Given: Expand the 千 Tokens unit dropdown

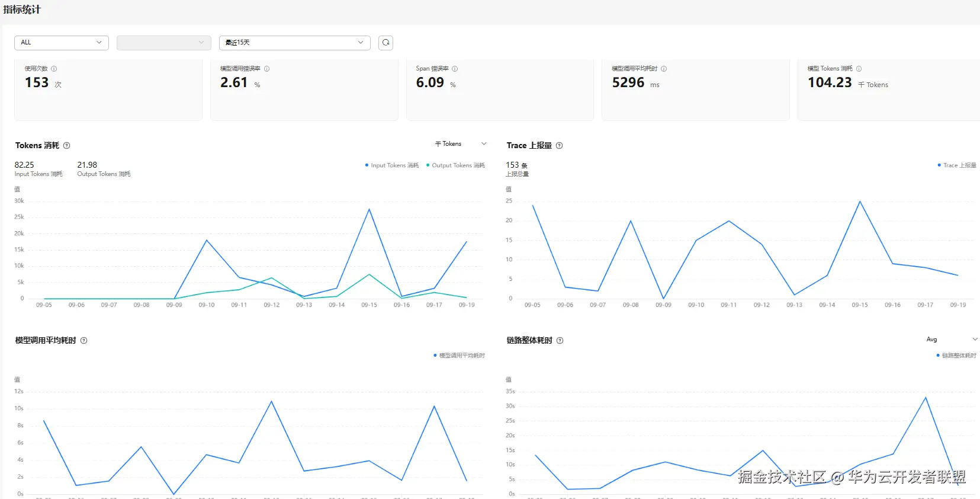Looking at the screenshot, I should 461,144.
